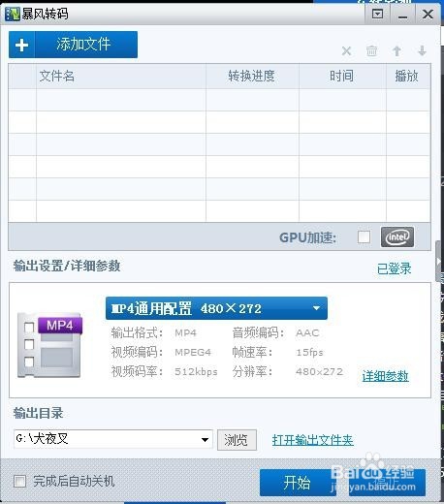
Task: Minimize the 暴风转码 window
Action: pyautogui.click(x=402, y=15)
